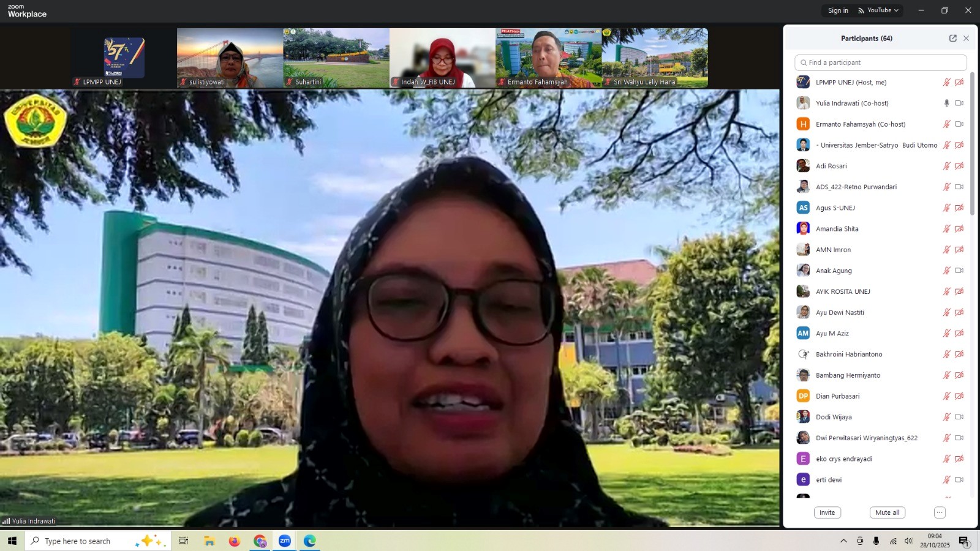Click the Find a participant search field
The width and height of the screenshot is (980, 551).
(x=881, y=62)
